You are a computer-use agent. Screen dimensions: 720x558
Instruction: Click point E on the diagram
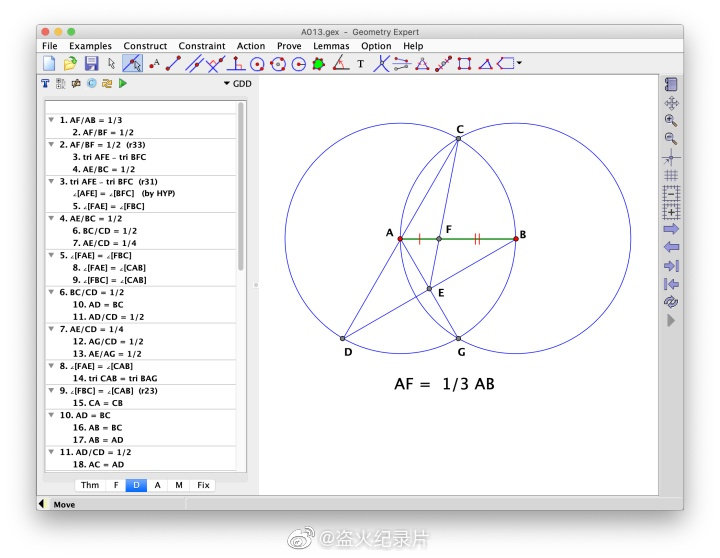pos(429,289)
